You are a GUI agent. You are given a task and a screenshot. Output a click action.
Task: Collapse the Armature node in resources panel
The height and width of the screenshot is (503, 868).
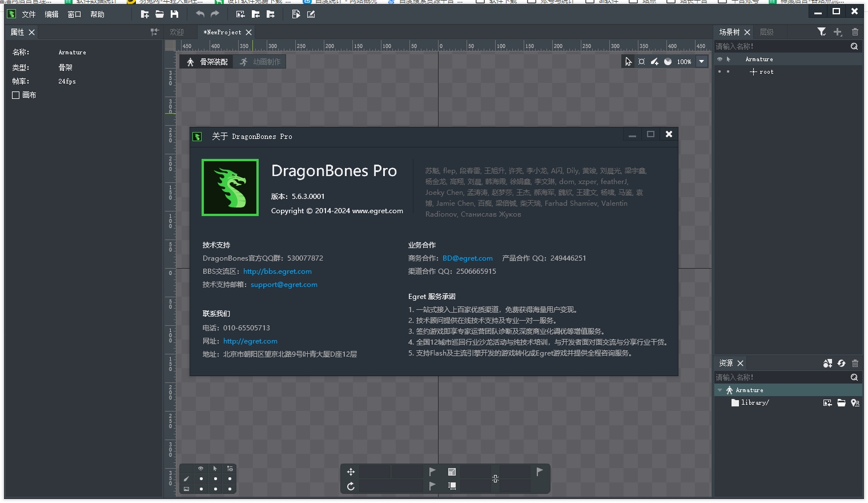click(720, 390)
